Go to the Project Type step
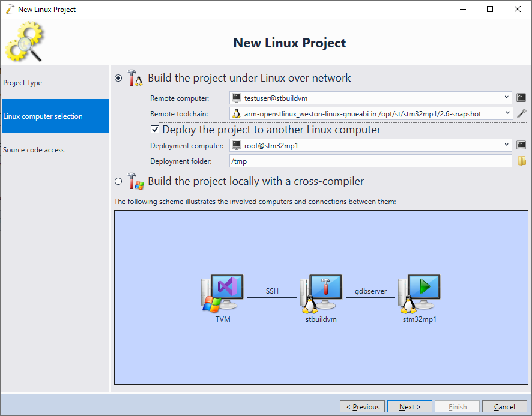The height and width of the screenshot is (416, 532). pos(55,82)
